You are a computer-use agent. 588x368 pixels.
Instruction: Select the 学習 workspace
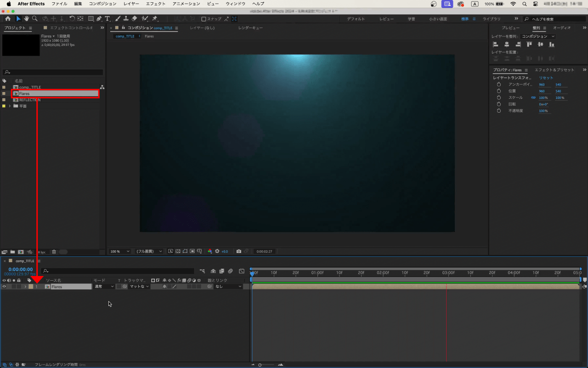pos(411,19)
